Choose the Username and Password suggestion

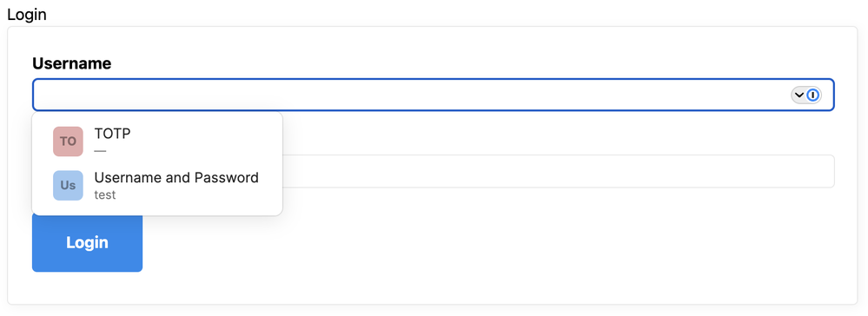point(157,186)
